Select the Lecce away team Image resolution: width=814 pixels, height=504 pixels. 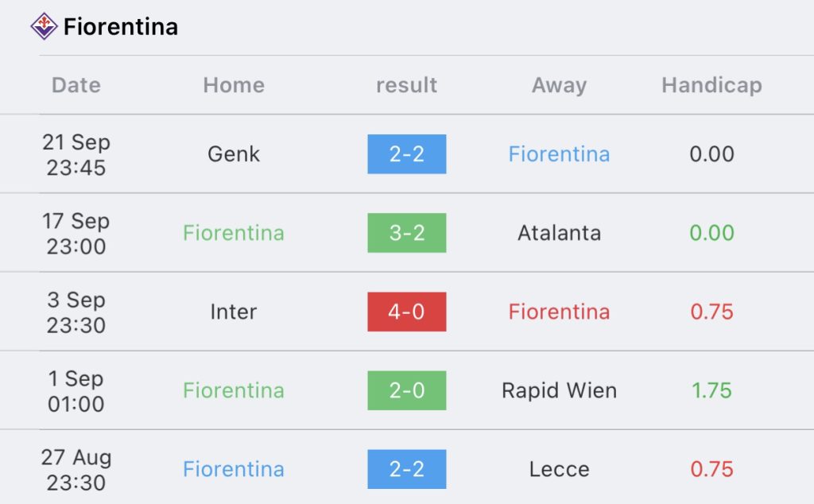(x=559, y=469)
